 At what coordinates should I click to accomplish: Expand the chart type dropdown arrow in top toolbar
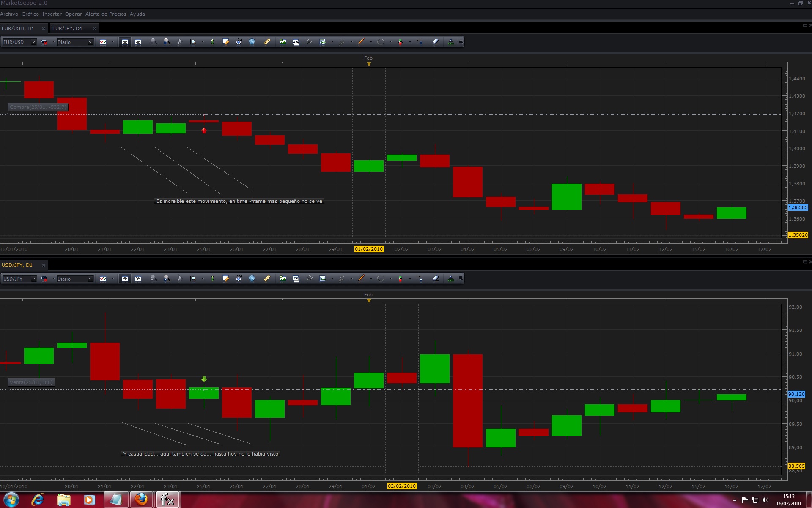112,42
